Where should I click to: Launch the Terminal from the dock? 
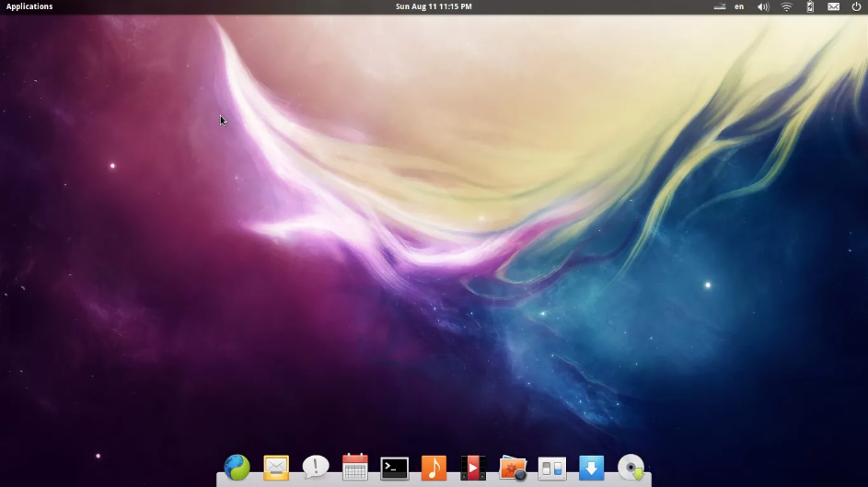coord(395,468)
